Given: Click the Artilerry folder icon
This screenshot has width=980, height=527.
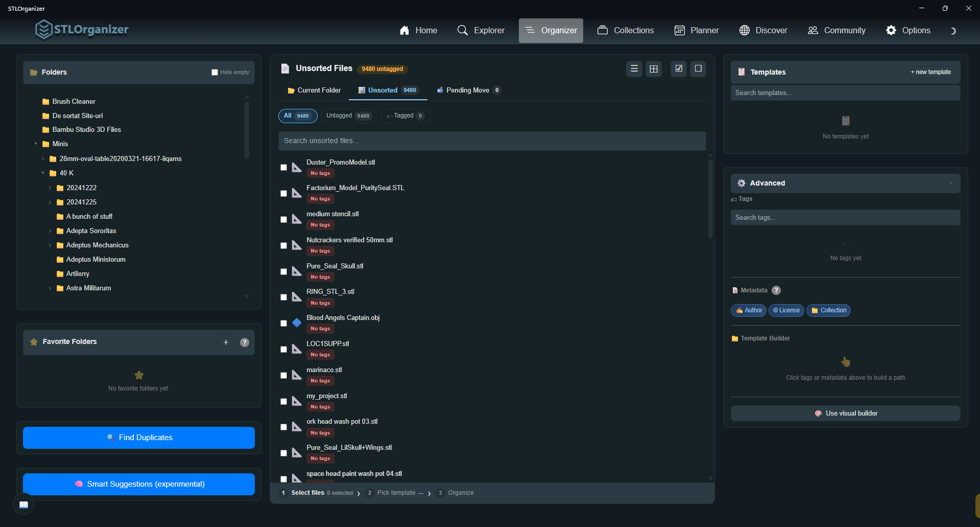Looking at the screenshot, I should coord(60,274).
